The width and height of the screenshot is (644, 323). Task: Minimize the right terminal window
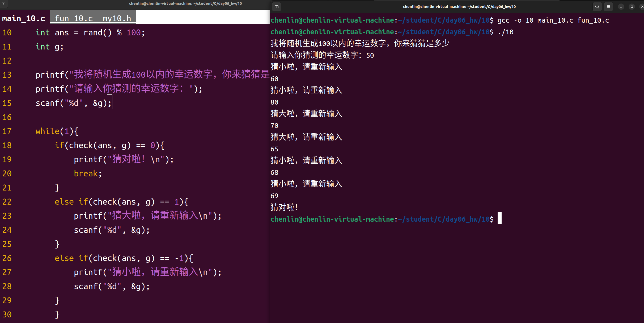[x=621, y=7]
